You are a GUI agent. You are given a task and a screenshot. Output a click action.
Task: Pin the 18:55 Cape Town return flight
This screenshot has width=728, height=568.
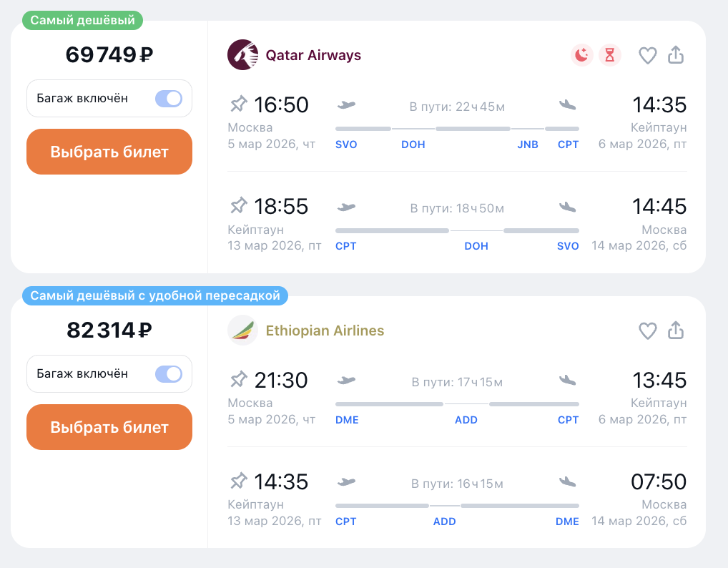[x=237, y=207]
